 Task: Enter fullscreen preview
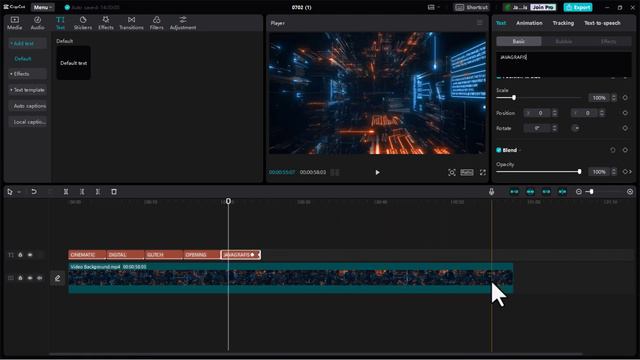[483, 172]
